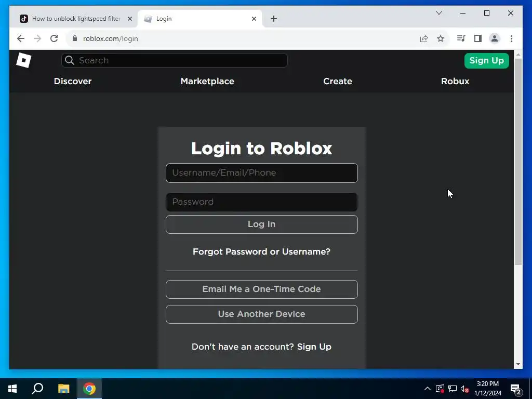Show hidden system tray icons
This screenshot has width=532, height=399.
[x=428, y=389]
